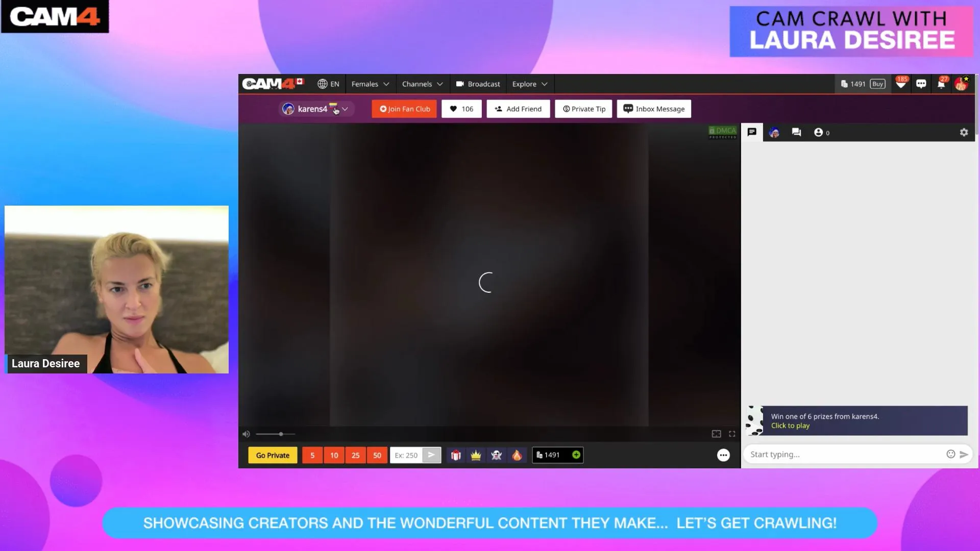
Task: Click the ghost tip icon
Action: tap(496, 455)
